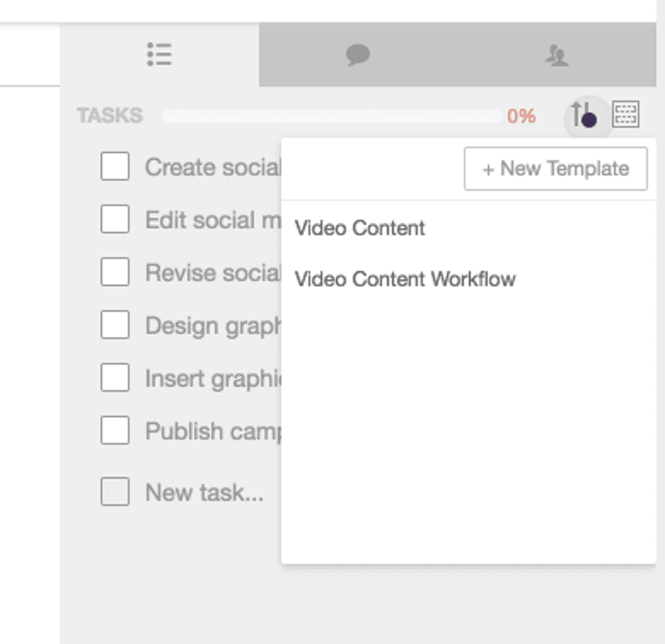Select the 'Video Content' template
The height and width of the screenshot is (644, 665).
(x=360, y=228)
